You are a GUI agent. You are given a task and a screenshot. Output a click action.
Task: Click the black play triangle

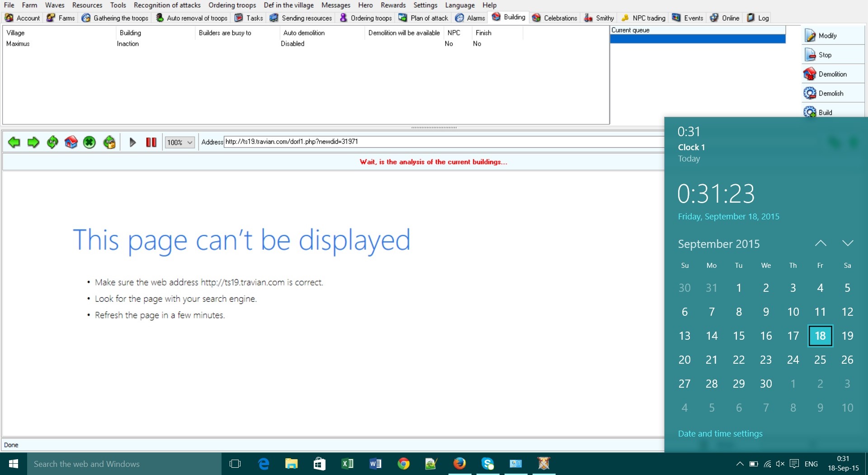132,142
